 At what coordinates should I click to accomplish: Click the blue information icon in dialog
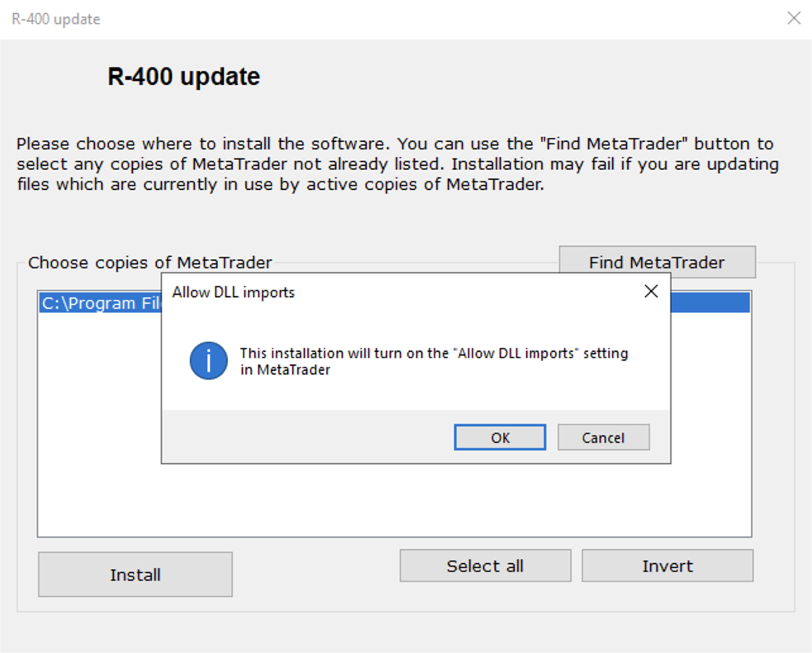pos(209,361)
